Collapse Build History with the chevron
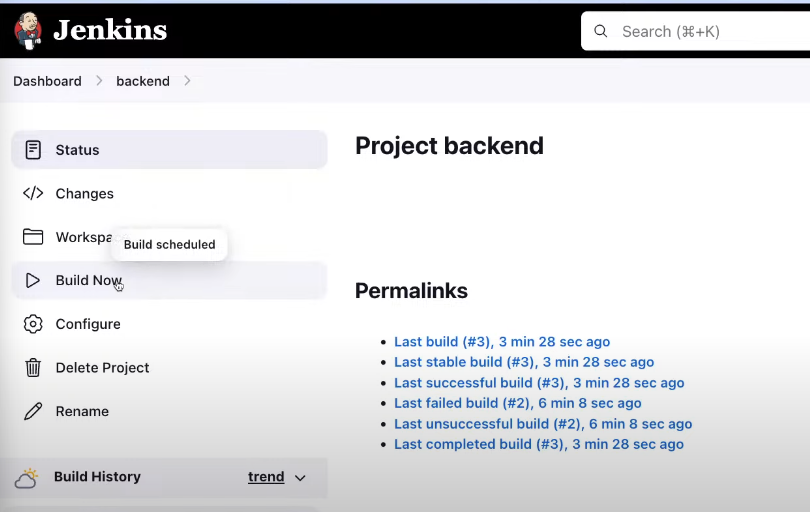The height and width of the screenshot is (512, 810). click(300, 478)
